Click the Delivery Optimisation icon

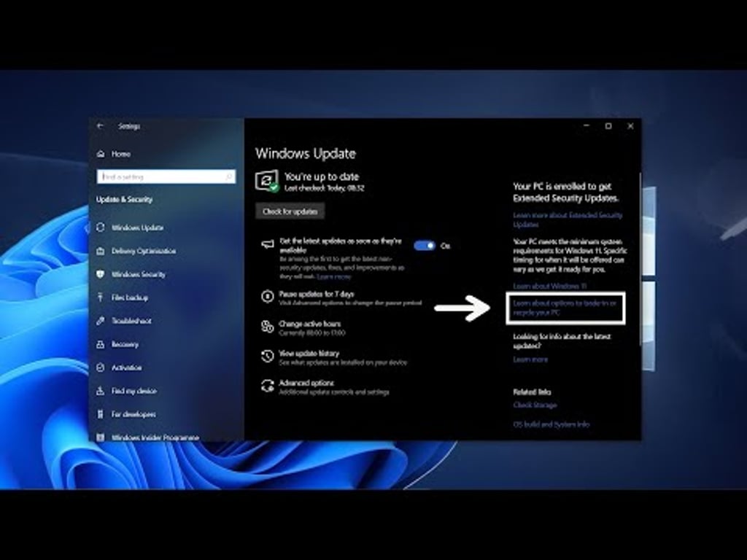pos(101,251)
